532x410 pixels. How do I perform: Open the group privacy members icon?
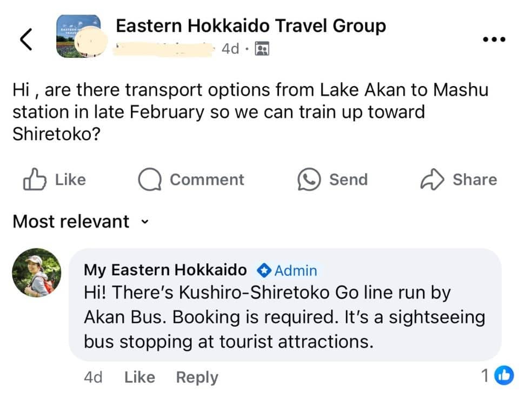point(262,49)
